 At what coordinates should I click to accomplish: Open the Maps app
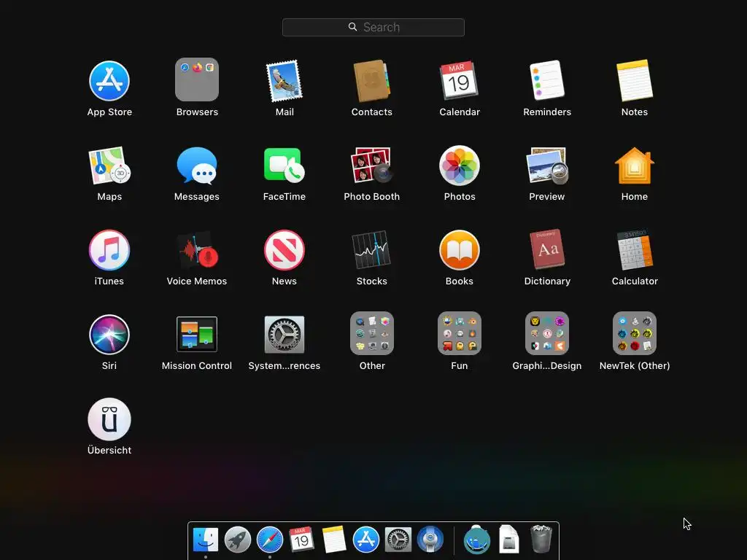109,166
